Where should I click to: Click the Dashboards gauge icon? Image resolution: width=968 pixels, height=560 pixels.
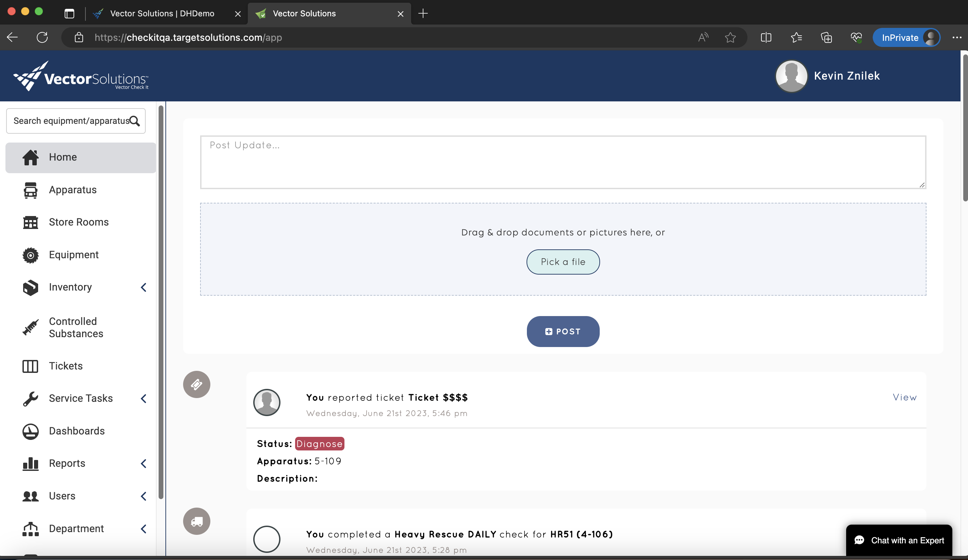click(x=30, y=431)
